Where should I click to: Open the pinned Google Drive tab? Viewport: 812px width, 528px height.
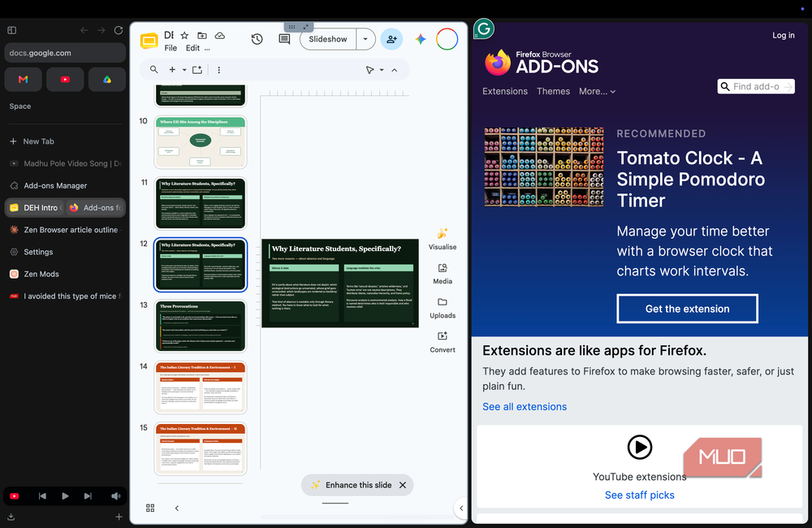pos(106,80)
